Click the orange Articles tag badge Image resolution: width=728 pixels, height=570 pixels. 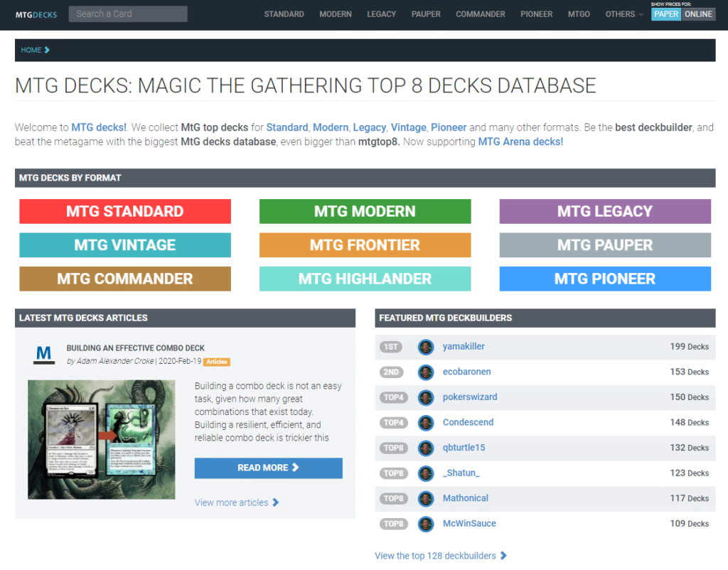(x=216, y=362)
